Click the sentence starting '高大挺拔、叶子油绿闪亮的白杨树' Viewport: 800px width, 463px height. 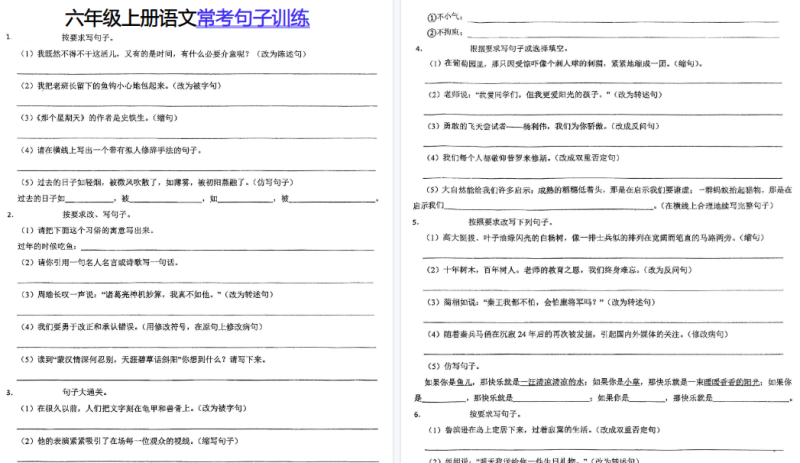595,238
